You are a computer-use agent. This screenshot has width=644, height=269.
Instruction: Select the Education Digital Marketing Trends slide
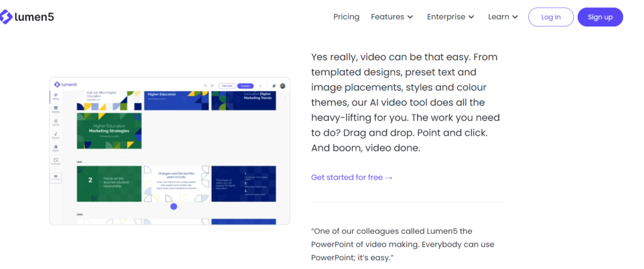coord(243,101)
